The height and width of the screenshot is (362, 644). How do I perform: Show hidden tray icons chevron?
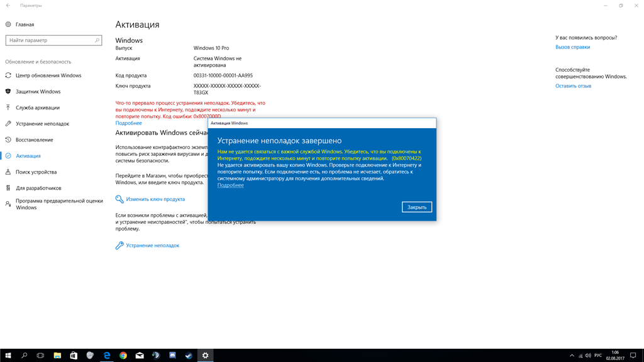572,356
